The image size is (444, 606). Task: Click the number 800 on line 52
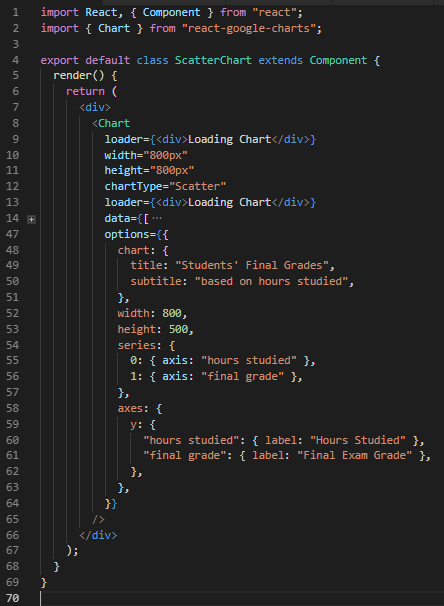coord(172,313)
